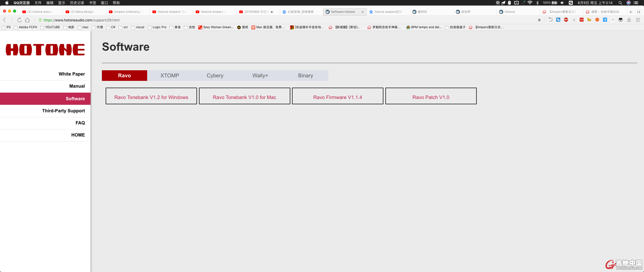Open Siri from the menu bar

coord(629,3)
